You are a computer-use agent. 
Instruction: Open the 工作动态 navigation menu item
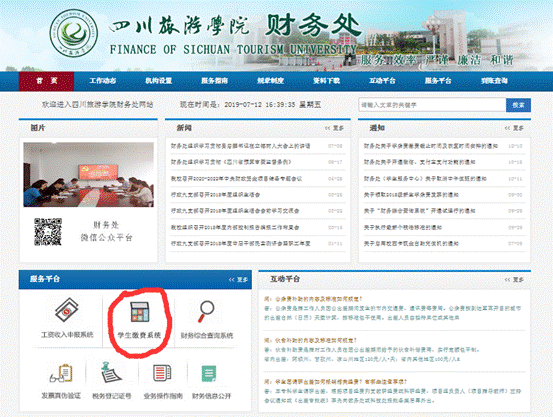102,81
